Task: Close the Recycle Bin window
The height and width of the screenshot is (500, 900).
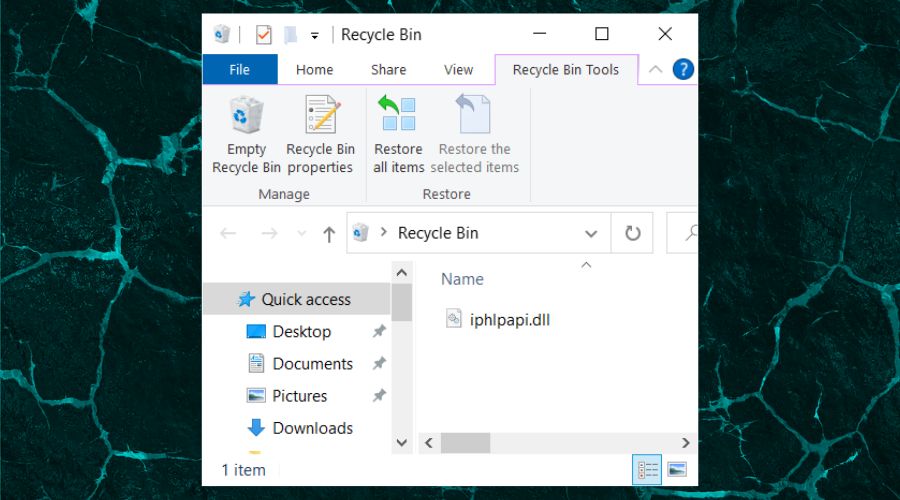Action: (x=665, y=34)
